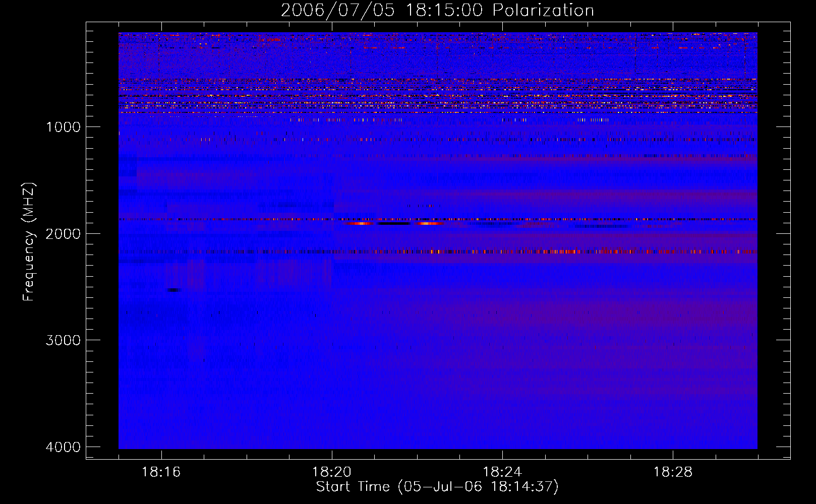Click the "Frequency (MHZ)" axis label
816x504 pixels.
click(x=29, y=242)
